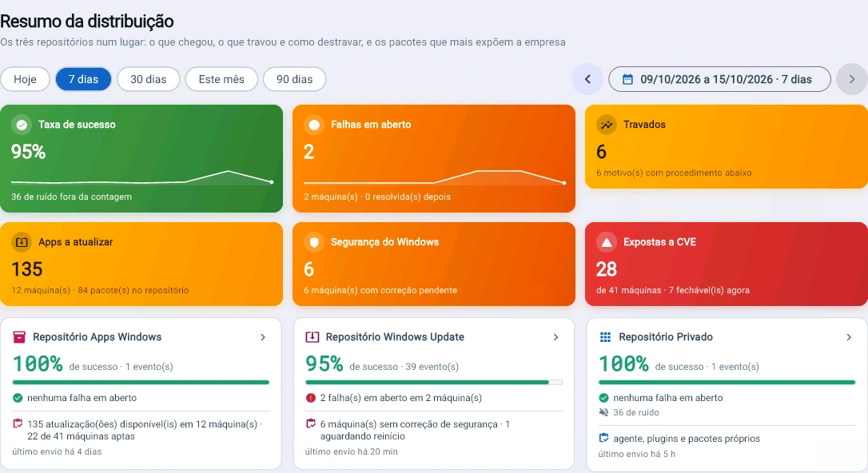Click package icon beside agente, plugins e pacotes

604,438
